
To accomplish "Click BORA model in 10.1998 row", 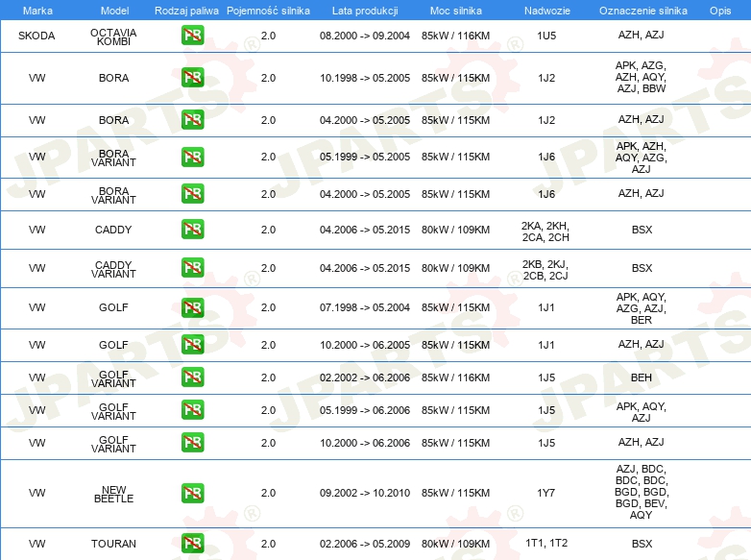I will (113, 78).
